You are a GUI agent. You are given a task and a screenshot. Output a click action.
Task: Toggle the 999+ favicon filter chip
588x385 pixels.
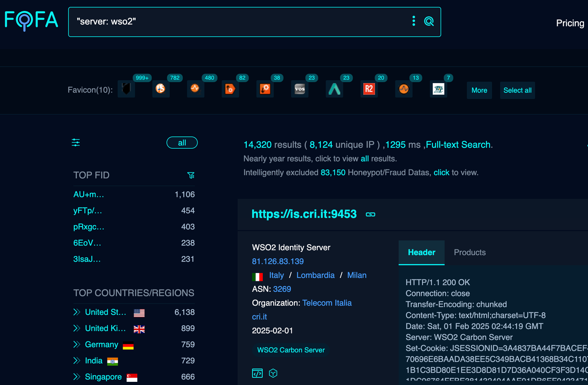click(x=126, y=89)
